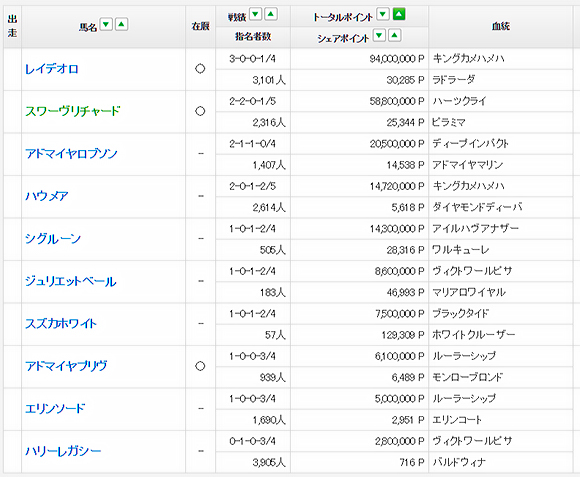Click total points 8,600,000 P
Image resolution: width=580 pixels, height=477 pixels.
(x=399, y=271)
